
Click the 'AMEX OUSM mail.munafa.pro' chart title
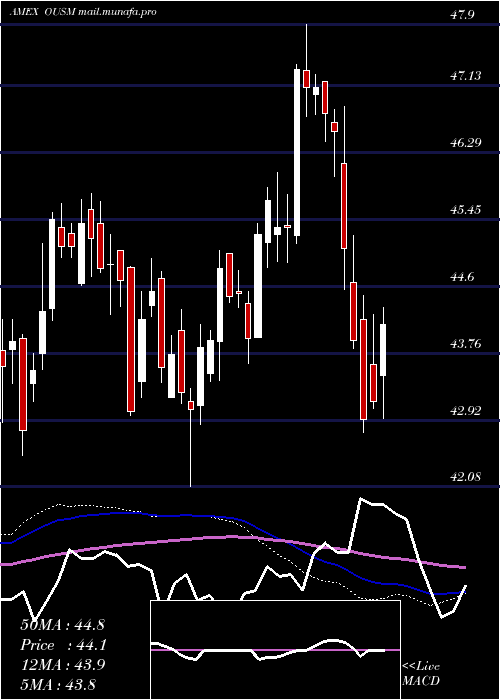point(83,12)
